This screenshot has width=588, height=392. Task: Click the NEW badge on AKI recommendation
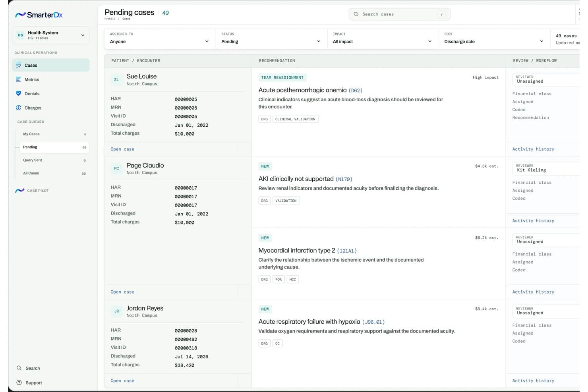tap(265, 166)
